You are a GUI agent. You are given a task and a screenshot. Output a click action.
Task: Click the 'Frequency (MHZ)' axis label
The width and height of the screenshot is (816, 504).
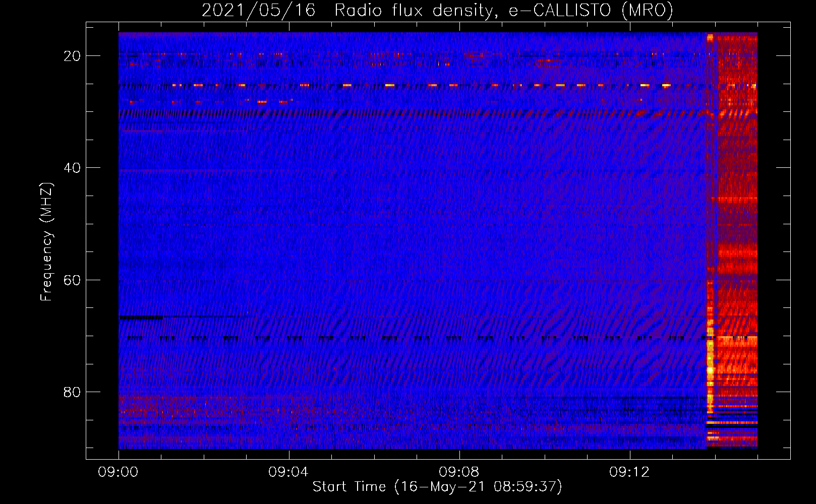(46, 242)
